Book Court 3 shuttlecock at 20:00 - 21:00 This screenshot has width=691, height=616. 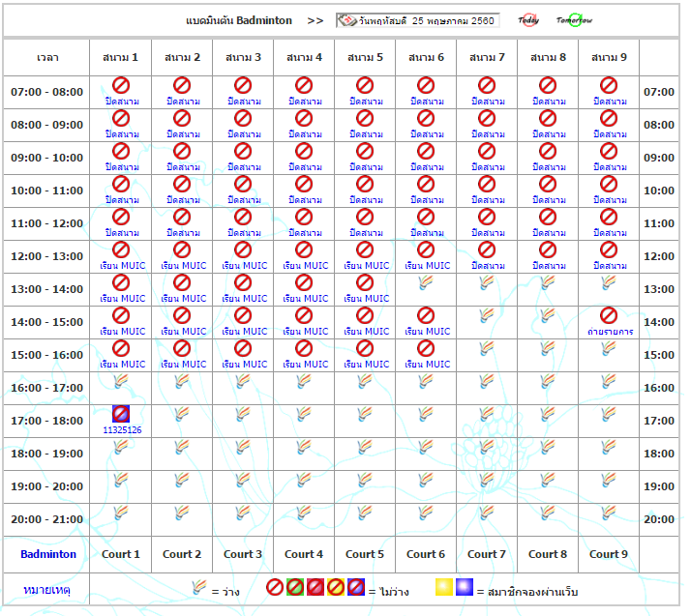[x=243, y=513]
